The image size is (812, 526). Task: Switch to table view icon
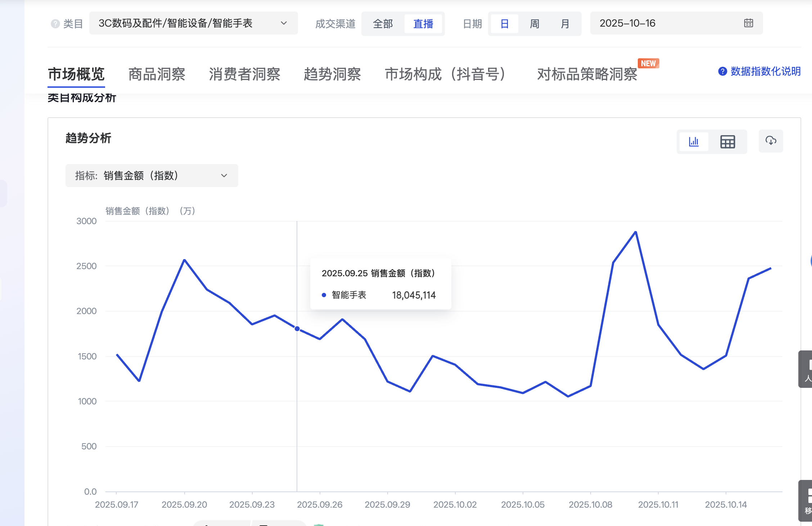click(x=727, y=141)
